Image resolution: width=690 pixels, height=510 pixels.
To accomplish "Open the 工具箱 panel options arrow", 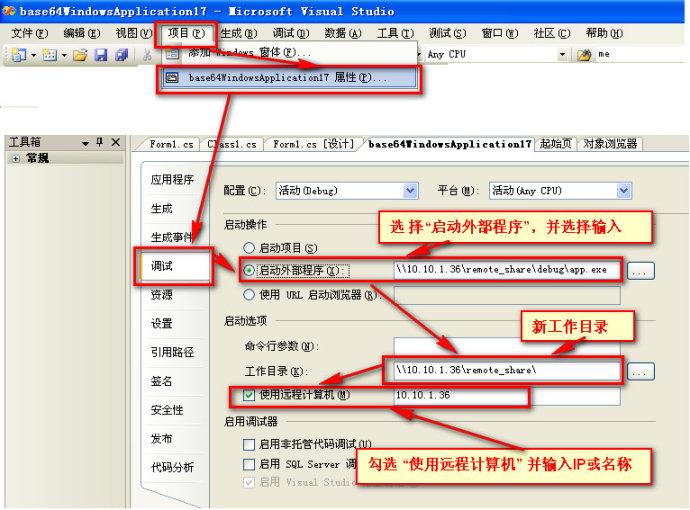I will tap(85, 143).
